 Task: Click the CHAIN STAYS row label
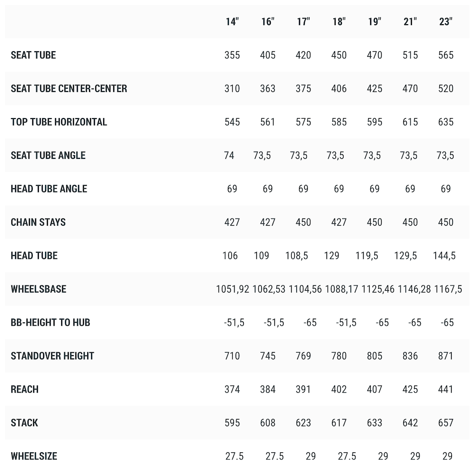[38, 222]
